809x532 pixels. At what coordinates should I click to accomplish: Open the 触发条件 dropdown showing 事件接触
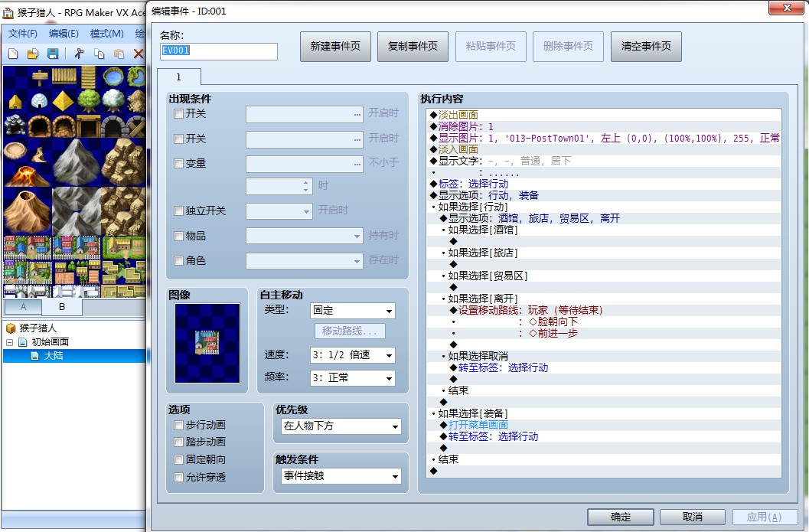coord(341,476)
